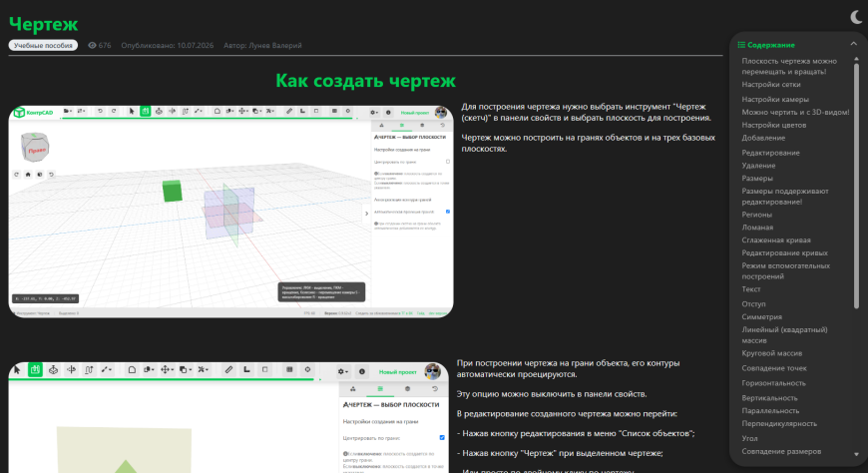Image resolution: width=868 pixels, height=473 pixels.
Task: Open Размеры поддерживают редактирование entry
Action: point(785,196)
